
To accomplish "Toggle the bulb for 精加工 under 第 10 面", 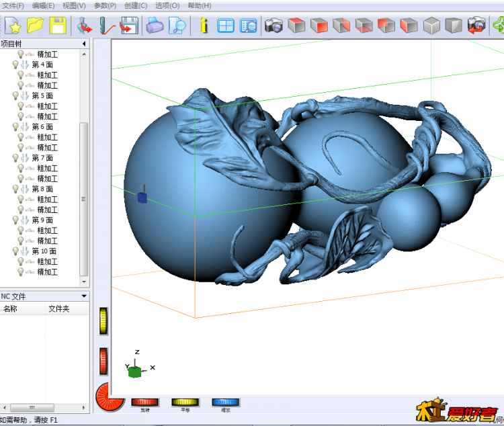I will [21, 272].
